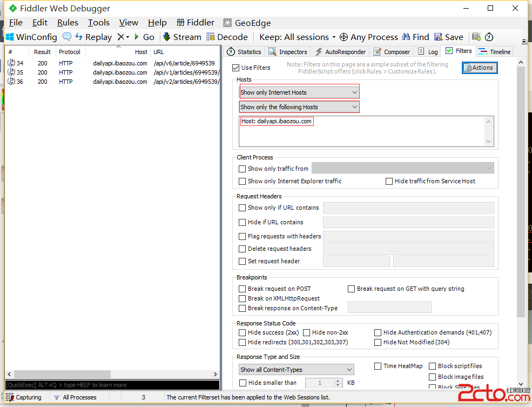
Task: Enable Show only traffic from
Action: point(243,169)
